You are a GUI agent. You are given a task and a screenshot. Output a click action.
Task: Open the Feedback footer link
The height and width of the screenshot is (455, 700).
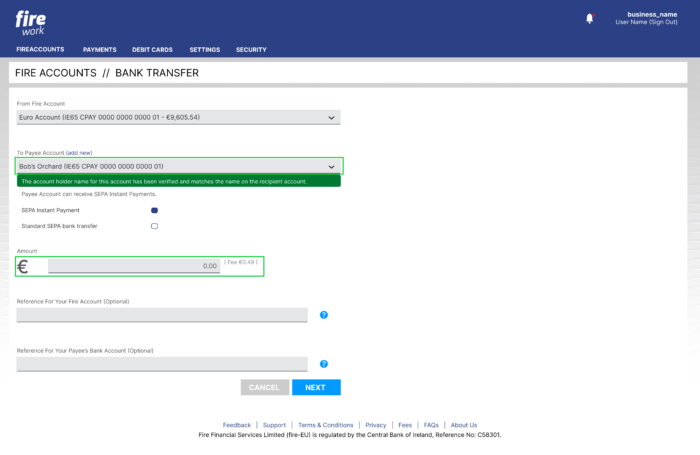click(237, 425)
